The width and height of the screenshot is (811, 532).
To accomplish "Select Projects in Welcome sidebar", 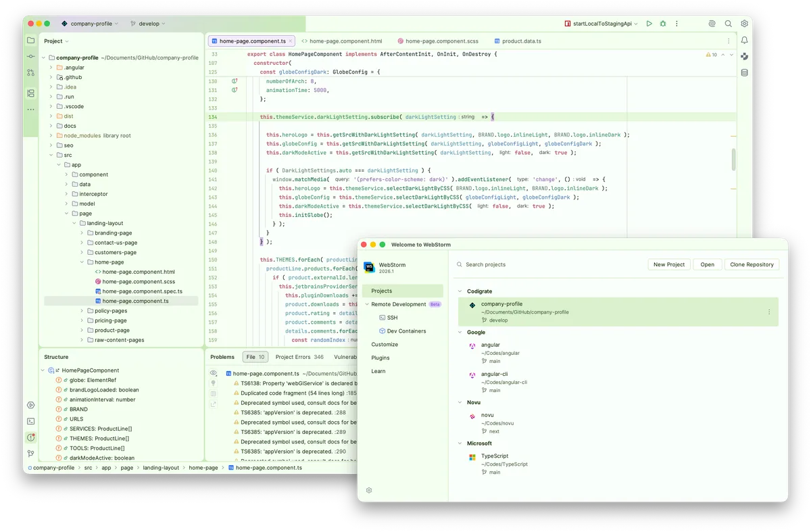I will 403,291.
